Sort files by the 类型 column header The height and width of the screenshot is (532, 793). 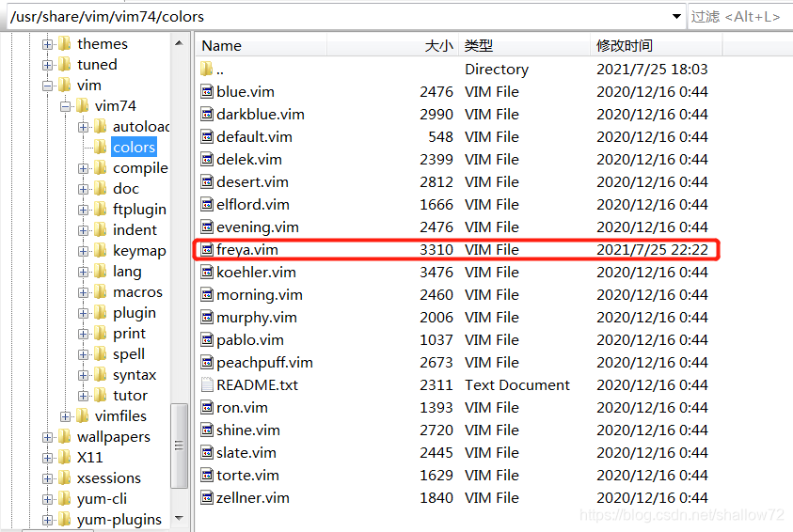[524, 45]
